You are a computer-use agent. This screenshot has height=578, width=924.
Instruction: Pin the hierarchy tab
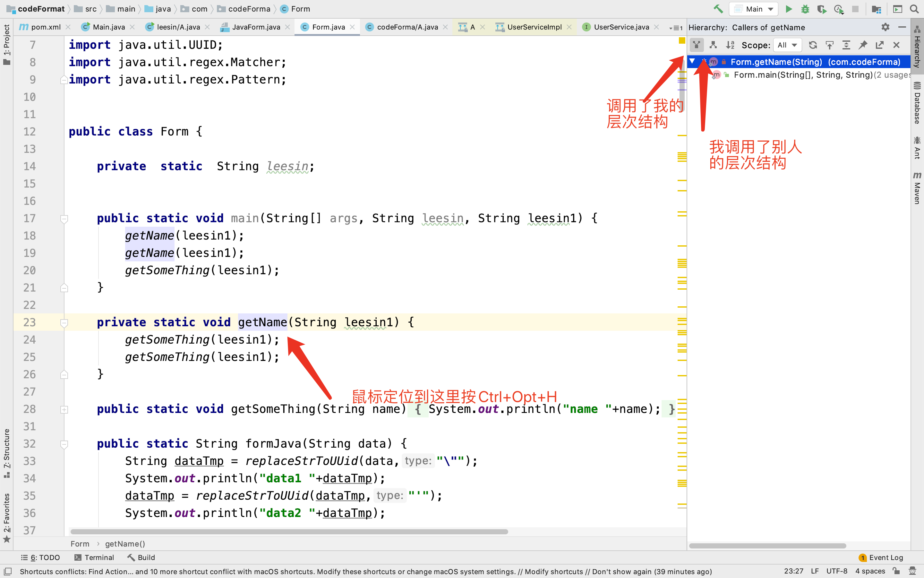863,45
